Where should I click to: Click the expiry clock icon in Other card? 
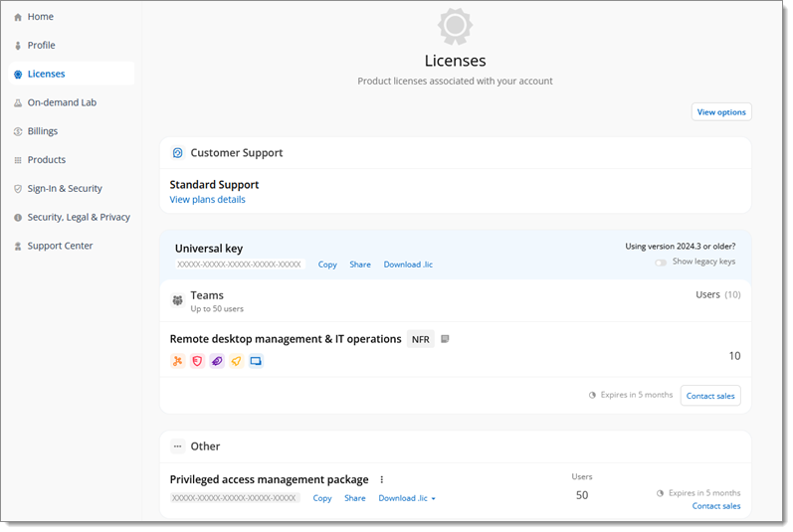click(660, 493)
